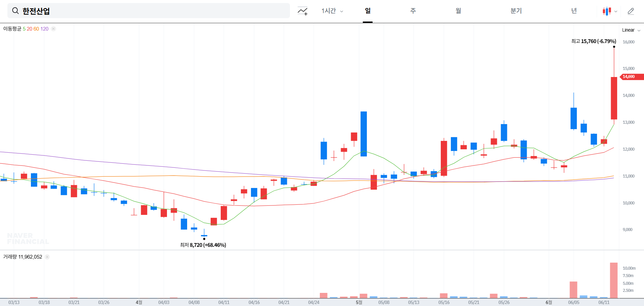Click the 5월 month marker on axis

tap(359, 302)
